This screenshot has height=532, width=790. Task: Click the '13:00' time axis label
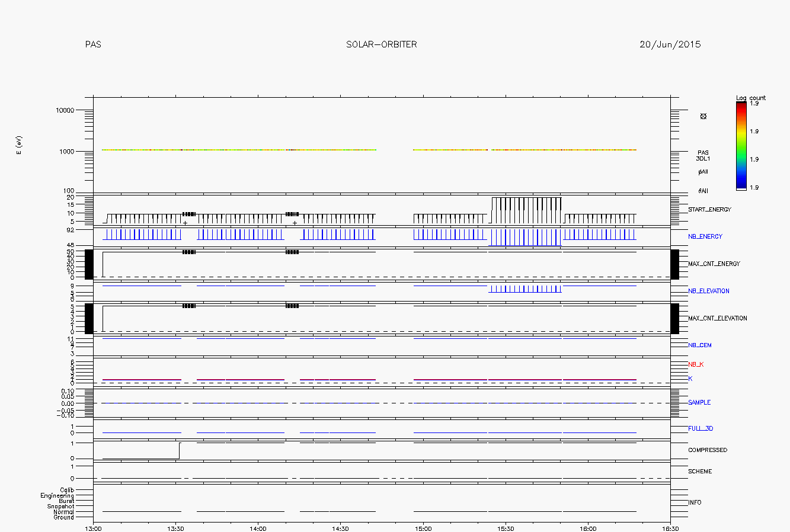point(93,529)
